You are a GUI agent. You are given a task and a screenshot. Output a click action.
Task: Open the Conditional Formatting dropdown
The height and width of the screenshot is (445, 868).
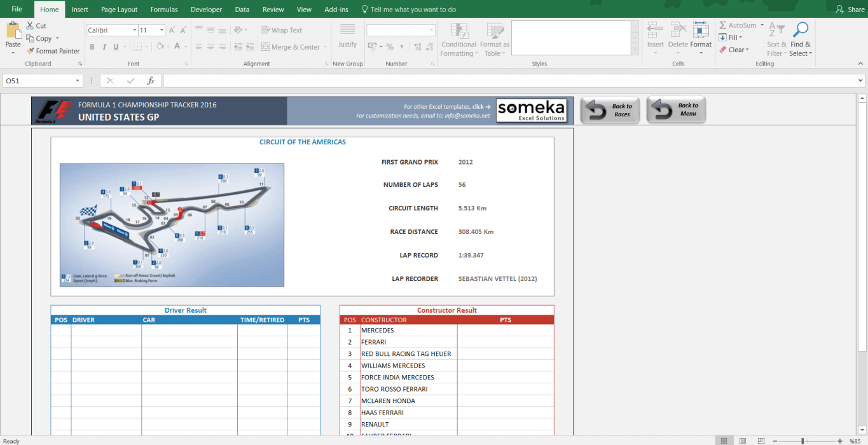click(x=458, y=39)
